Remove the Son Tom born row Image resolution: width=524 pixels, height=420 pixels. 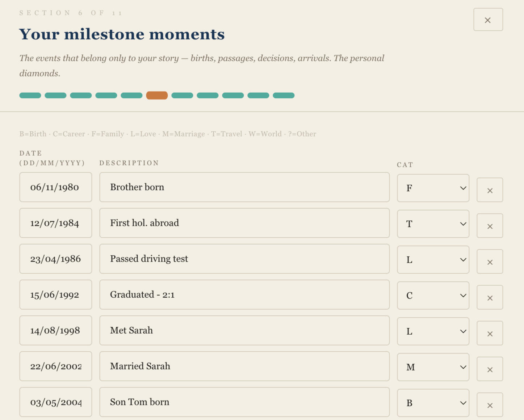point(490,405)
